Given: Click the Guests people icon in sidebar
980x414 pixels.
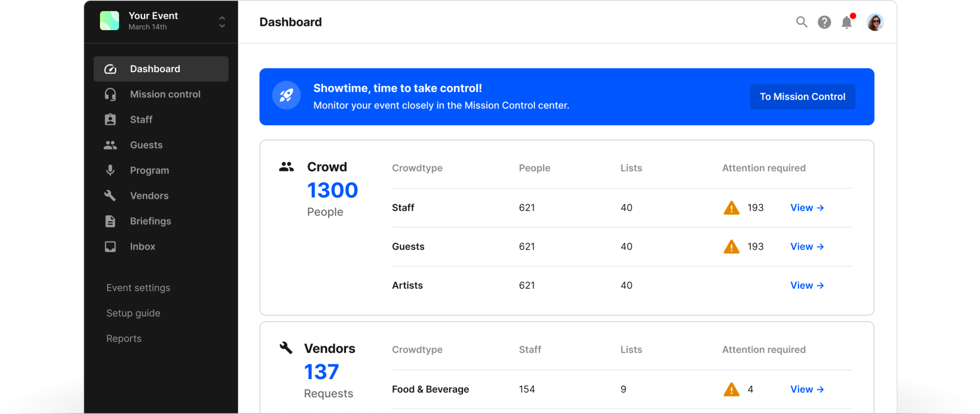Looking at the screenshot, I should [110, 145].
